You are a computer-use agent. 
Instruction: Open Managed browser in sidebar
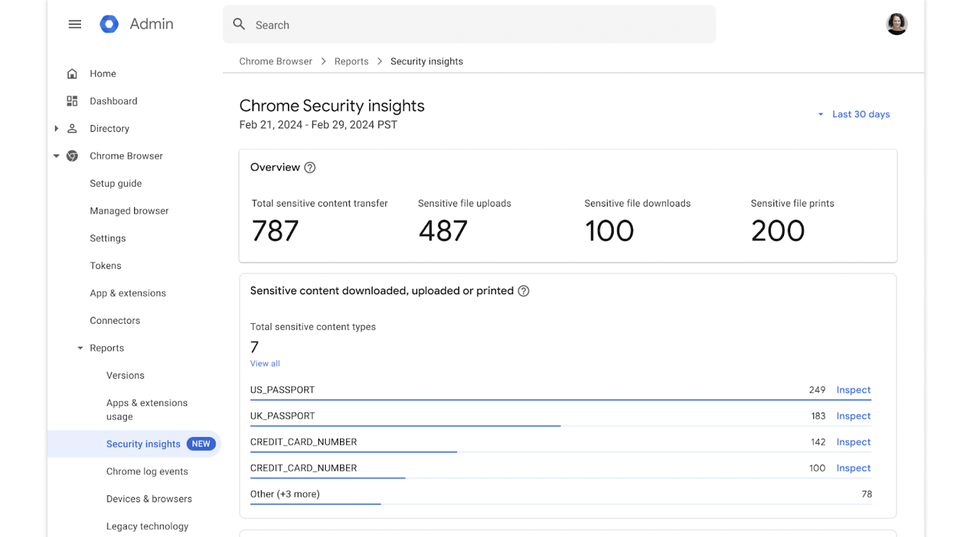[129, 211]
